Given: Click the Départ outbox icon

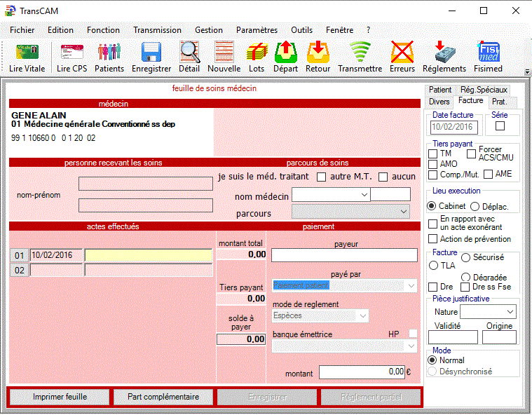Looking at the screenshot, I should [286, 52].
